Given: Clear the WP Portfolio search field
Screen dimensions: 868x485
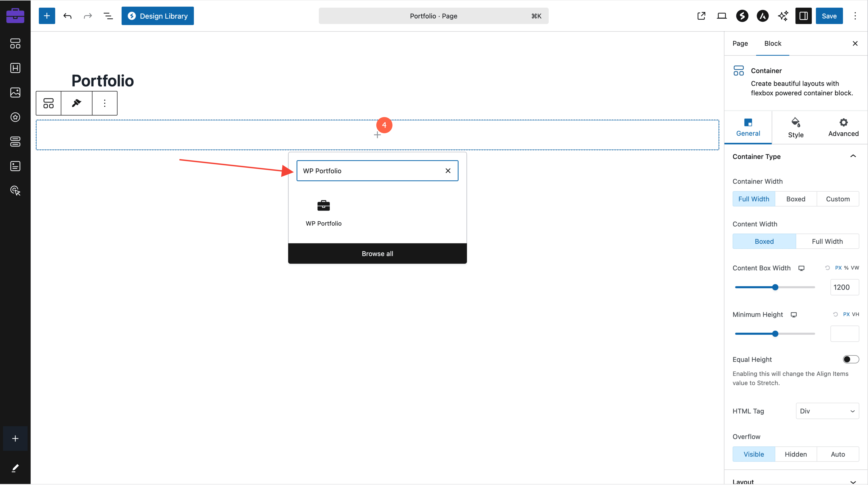Looking at the screenshot, I should pyautogui.click(x=448, y=171).
